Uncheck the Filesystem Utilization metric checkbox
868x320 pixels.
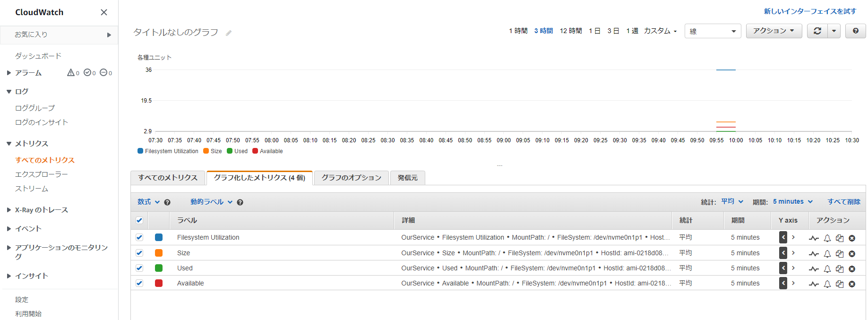click(139, 237)
